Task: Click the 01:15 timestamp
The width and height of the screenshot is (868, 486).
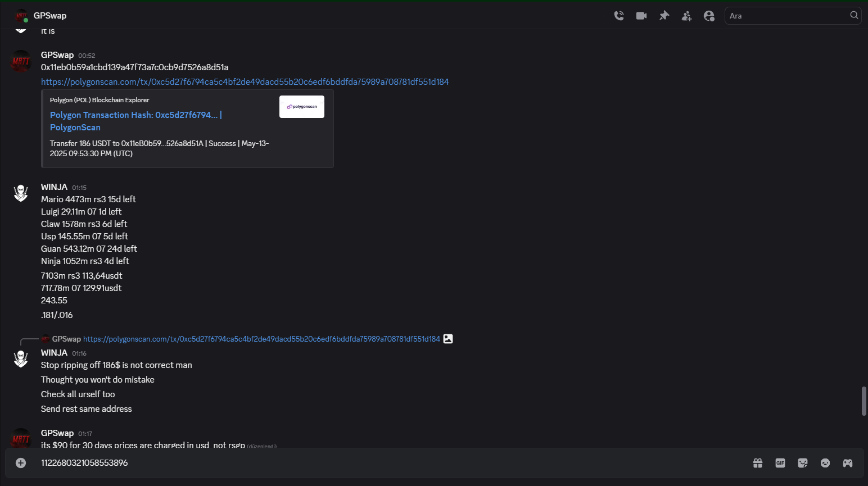Action: click(x=79, y=188)
